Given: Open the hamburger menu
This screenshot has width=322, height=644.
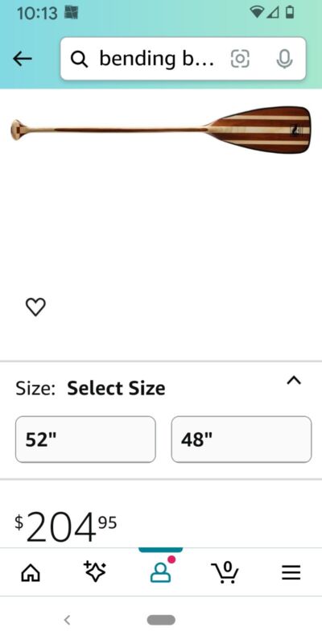Looking at the screenshot, I should (291, 572).
